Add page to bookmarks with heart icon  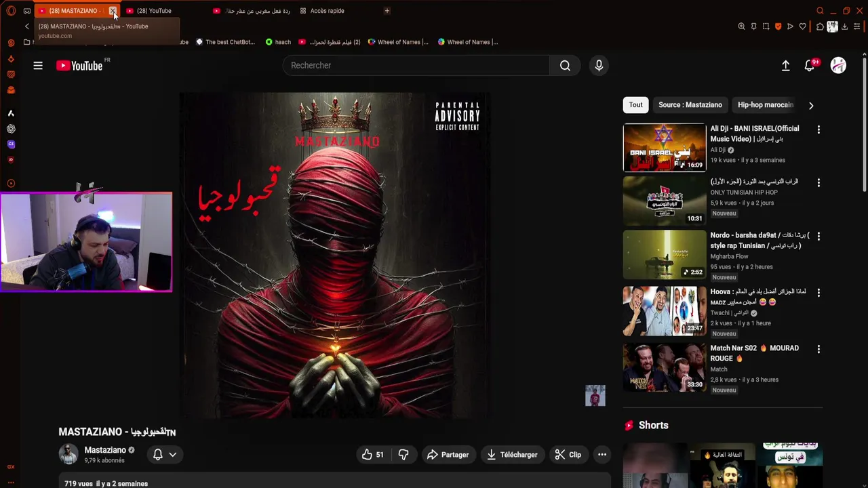(803, 26)
